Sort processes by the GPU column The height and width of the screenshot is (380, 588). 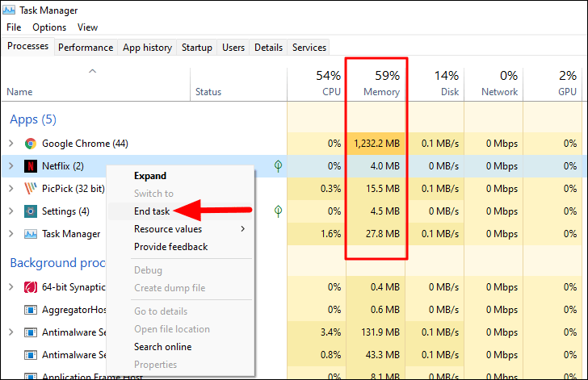pyautogui.click(x=552, y=85)
